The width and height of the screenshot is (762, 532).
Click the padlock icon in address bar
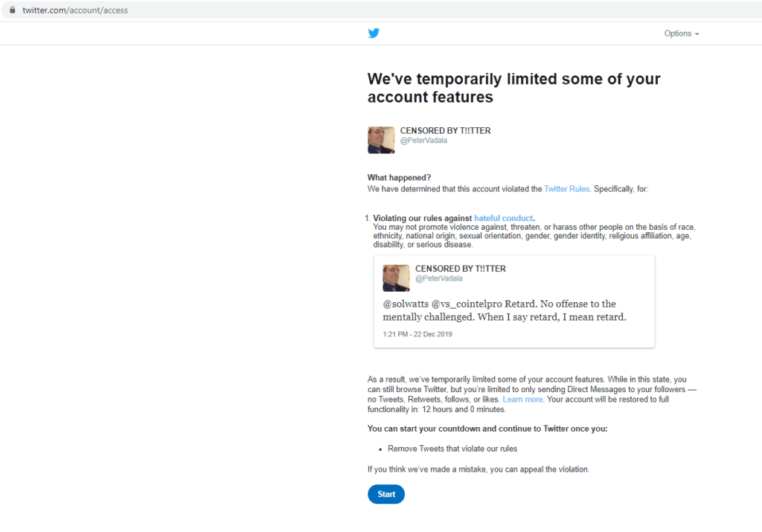point(13,10)
